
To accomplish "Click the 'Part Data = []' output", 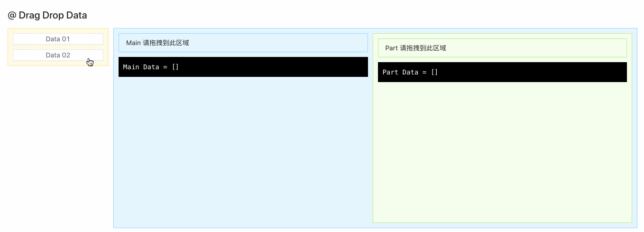I will point(502,72).
